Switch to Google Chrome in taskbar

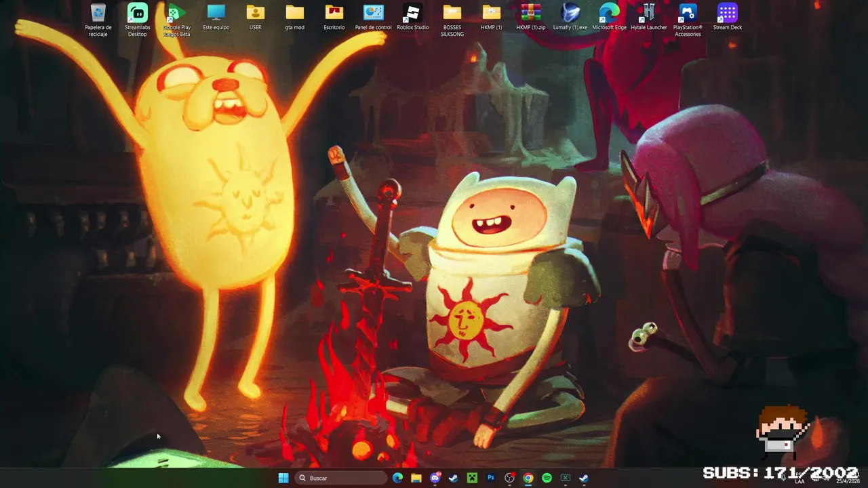(528, 478)
